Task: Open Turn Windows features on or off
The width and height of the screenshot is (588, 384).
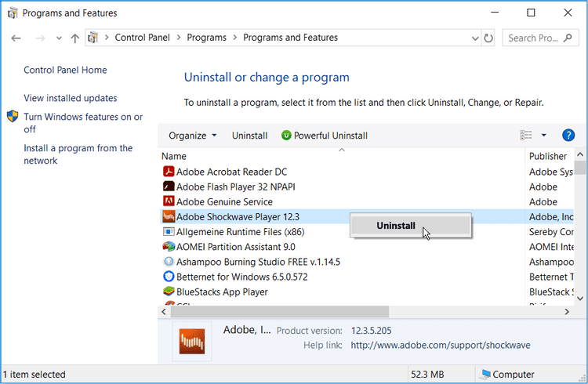Action: tap(83, 122)
